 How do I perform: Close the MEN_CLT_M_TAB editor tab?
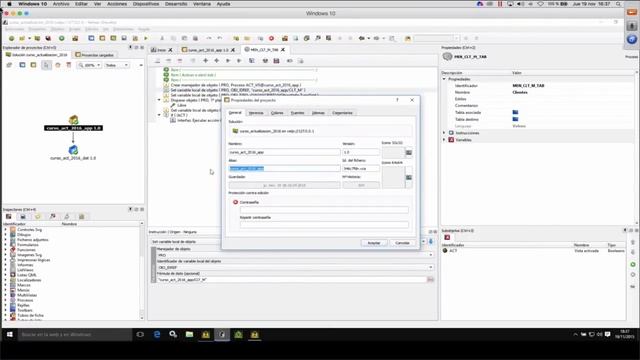(x=282, y=50)
